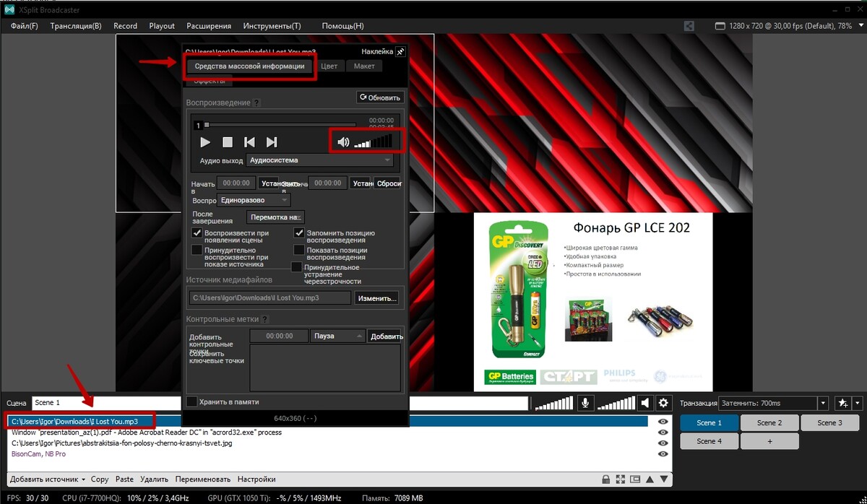This screenshot has width=867, height=504.
Task: Switch to Scene 3
Action: tap(829, 422)
